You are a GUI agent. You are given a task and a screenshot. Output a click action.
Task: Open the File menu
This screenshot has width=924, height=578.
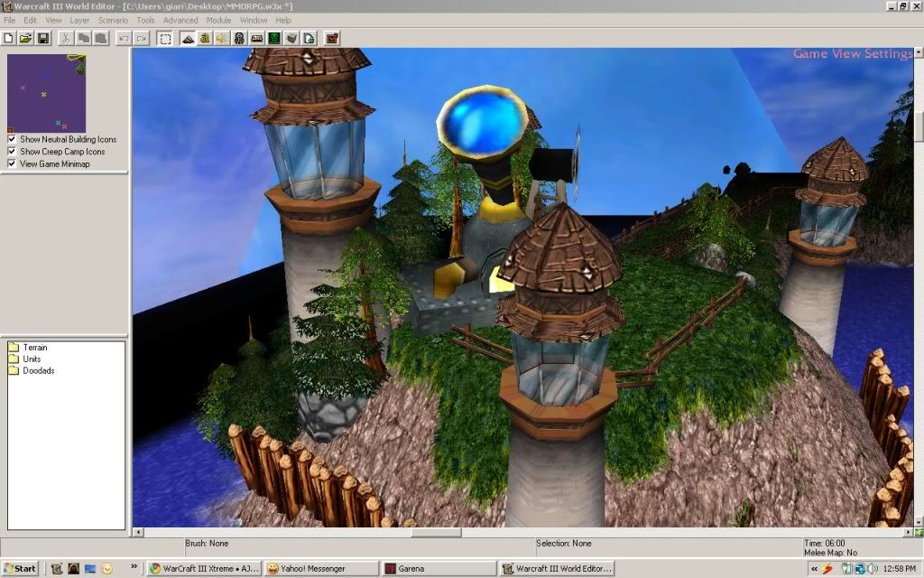(x=9, y=20)
